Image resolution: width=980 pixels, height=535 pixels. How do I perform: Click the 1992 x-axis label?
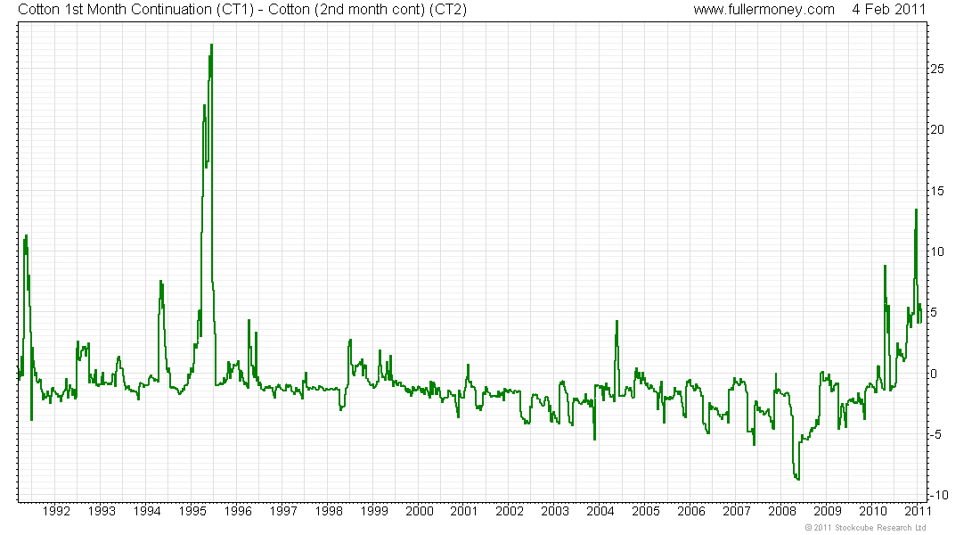(x=55, y=511)
